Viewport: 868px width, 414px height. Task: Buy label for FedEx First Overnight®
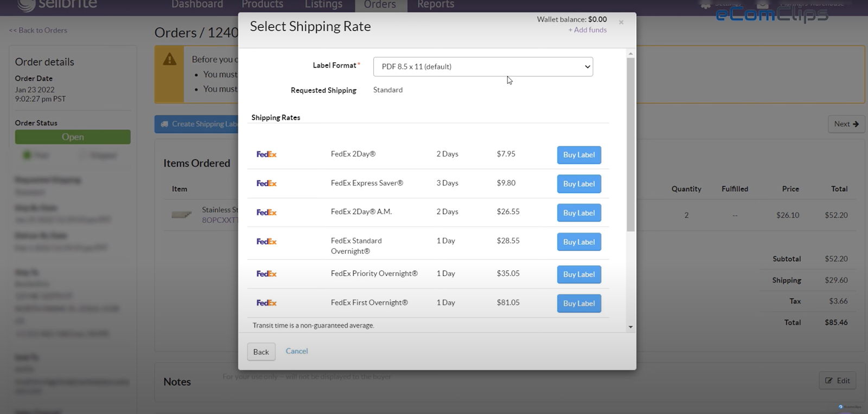click(579, 303)
